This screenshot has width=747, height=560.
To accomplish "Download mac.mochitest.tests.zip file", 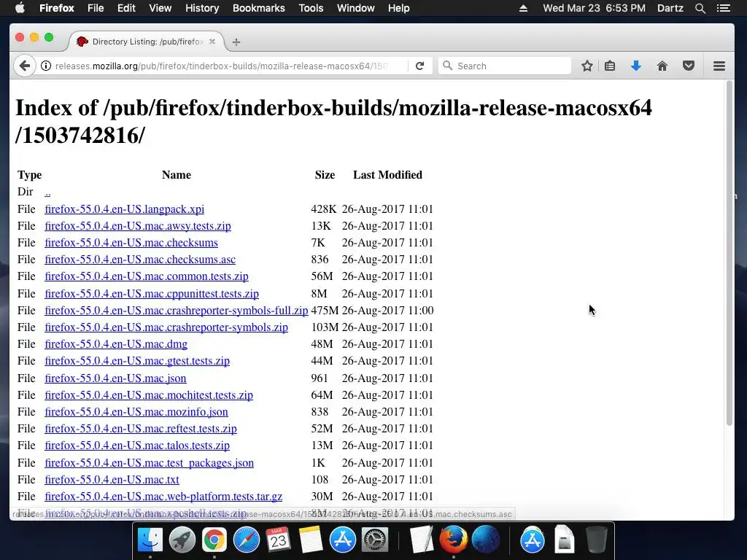I will pos(149,395).
